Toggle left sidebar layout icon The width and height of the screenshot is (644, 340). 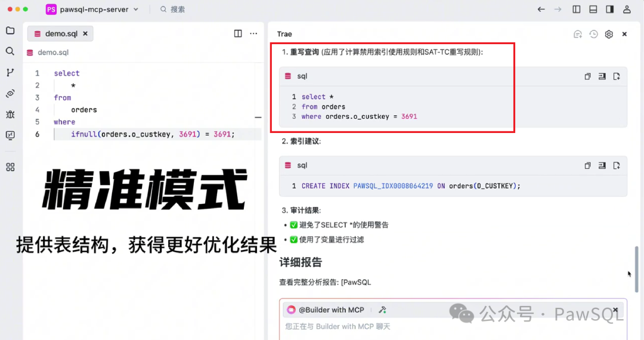click(x=577, y=9)
